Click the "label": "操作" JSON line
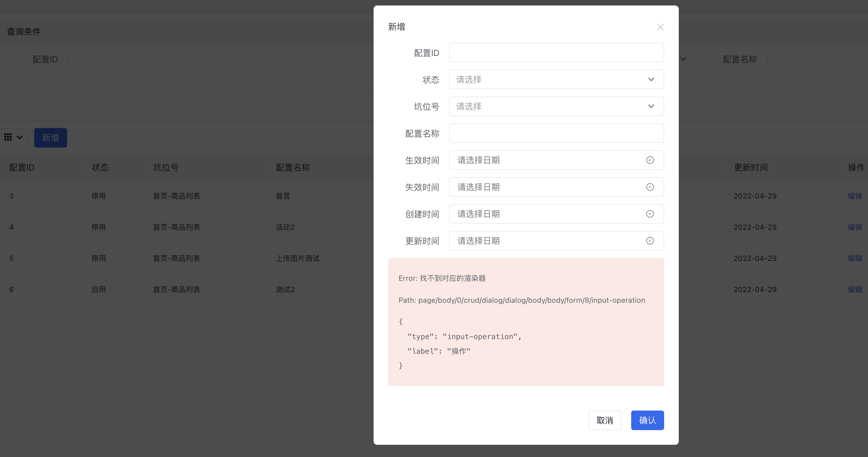The height and width of the screenshot is (457, 868). tap(439, 351)
